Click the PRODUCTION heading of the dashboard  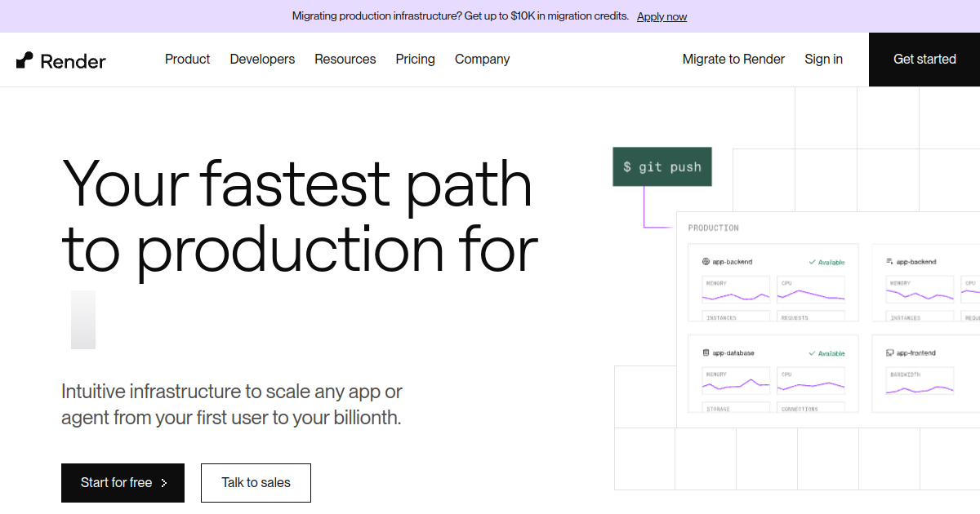tap(713, 228)
